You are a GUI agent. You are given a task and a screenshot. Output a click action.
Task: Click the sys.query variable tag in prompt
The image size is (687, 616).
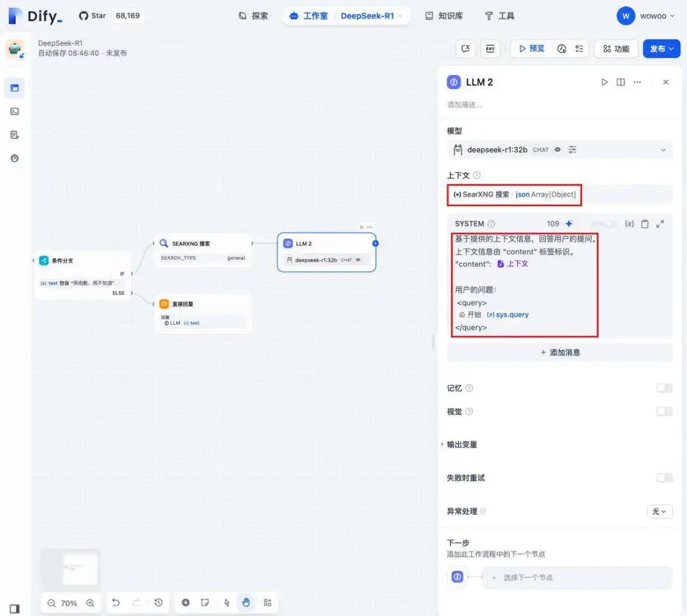pyautogui.click(x=508, y=314)
